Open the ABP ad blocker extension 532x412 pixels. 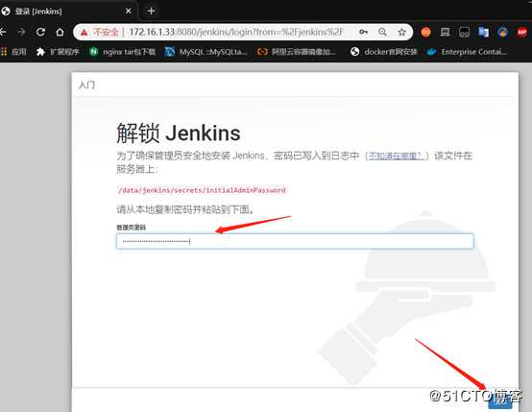click(x=521, y=32)
